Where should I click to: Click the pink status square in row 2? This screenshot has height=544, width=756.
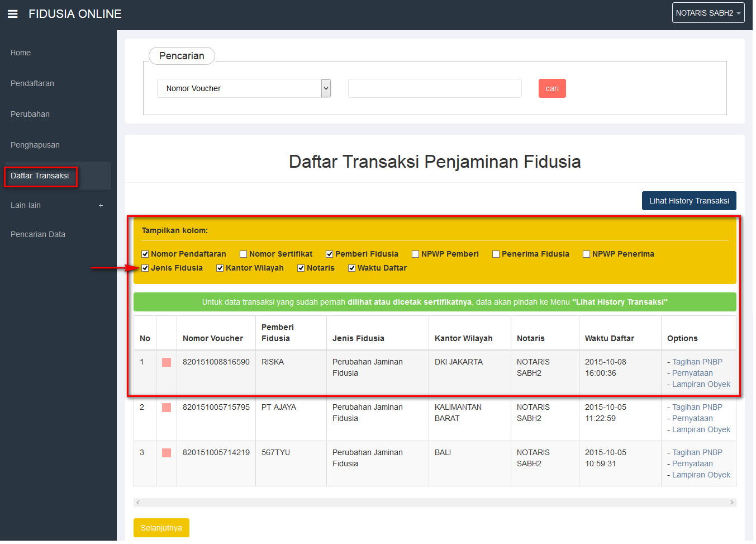(167, 408)
